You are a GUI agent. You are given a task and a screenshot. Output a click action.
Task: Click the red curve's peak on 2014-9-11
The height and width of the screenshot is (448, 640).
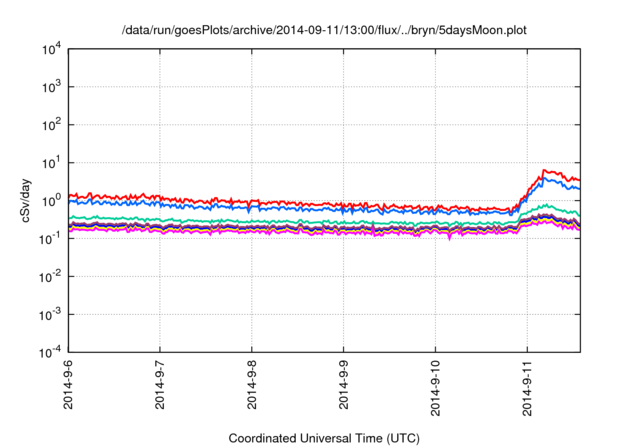544,170
